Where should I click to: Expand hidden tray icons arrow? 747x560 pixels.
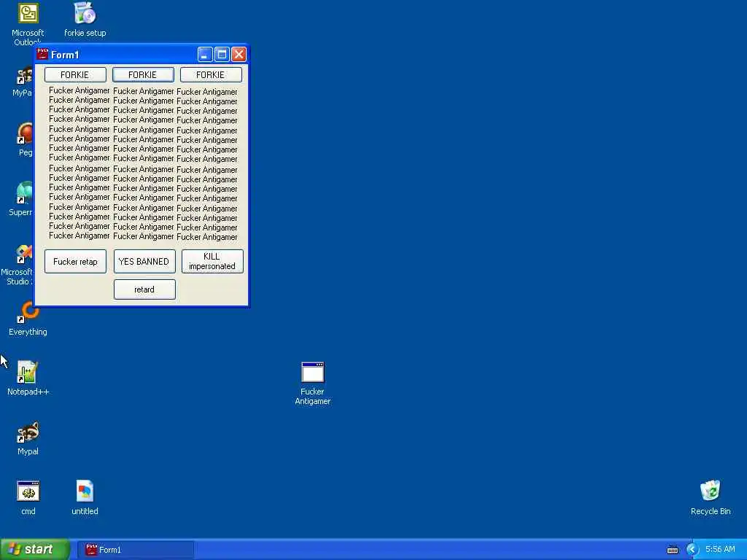pos(692,550)
